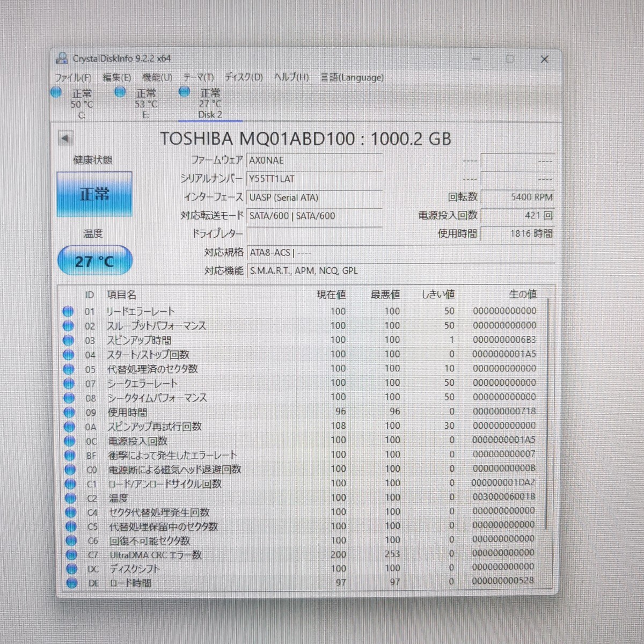Switch to the Disk 2 tab at 27 °C
This screenshot has height=644, width=644.
click(x=209, y=103)
